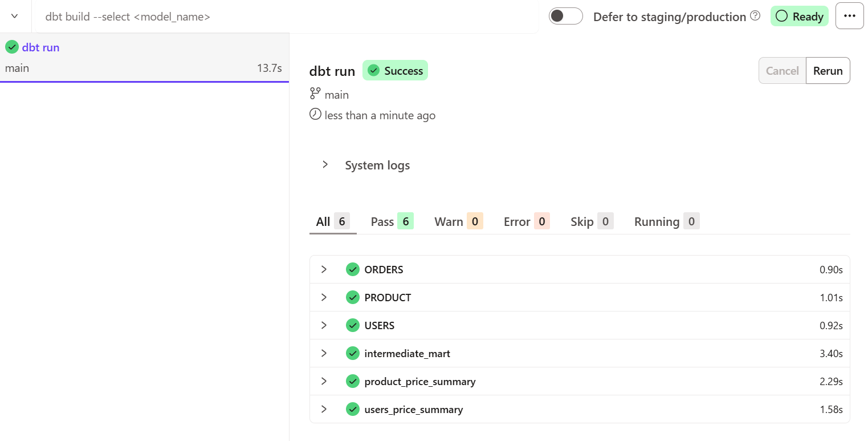
Task: Open the three-dot more options menu
Action: click(850, 16)
